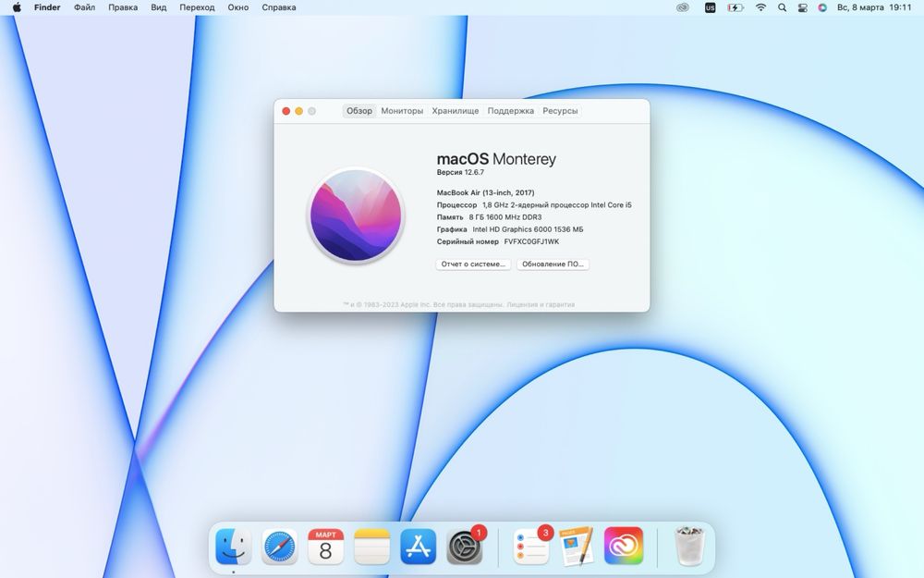Open the Переход menu
The image size is (924, 578).
pos(197,7)
